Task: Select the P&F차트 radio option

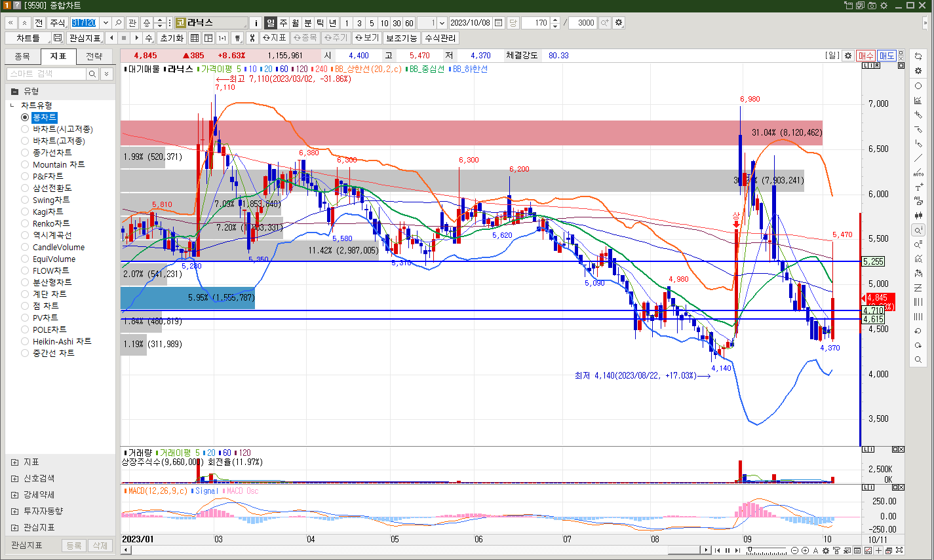Action: pos(25,176)
